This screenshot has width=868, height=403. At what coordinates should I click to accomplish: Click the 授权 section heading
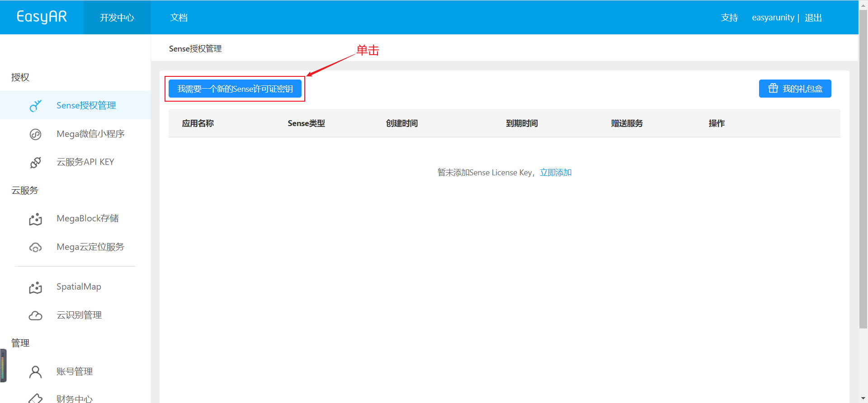click(x=20, y=77)
